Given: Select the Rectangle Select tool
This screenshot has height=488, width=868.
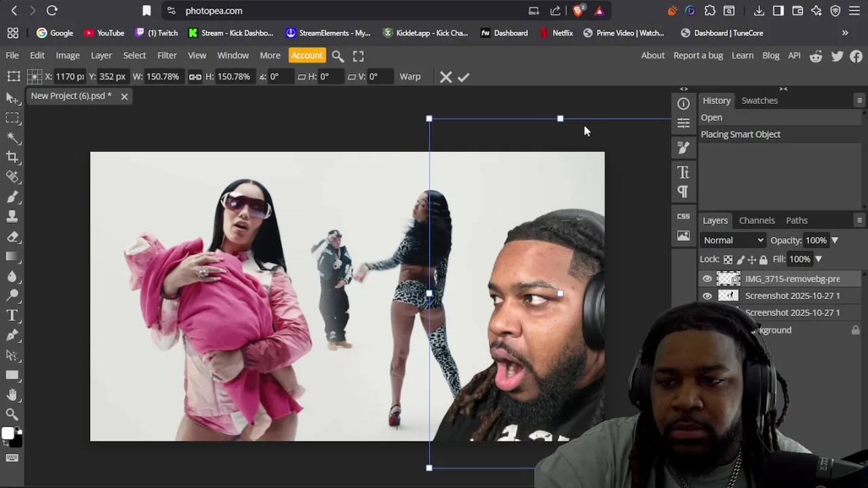Looking at the screenshot, I should [12, 118].
